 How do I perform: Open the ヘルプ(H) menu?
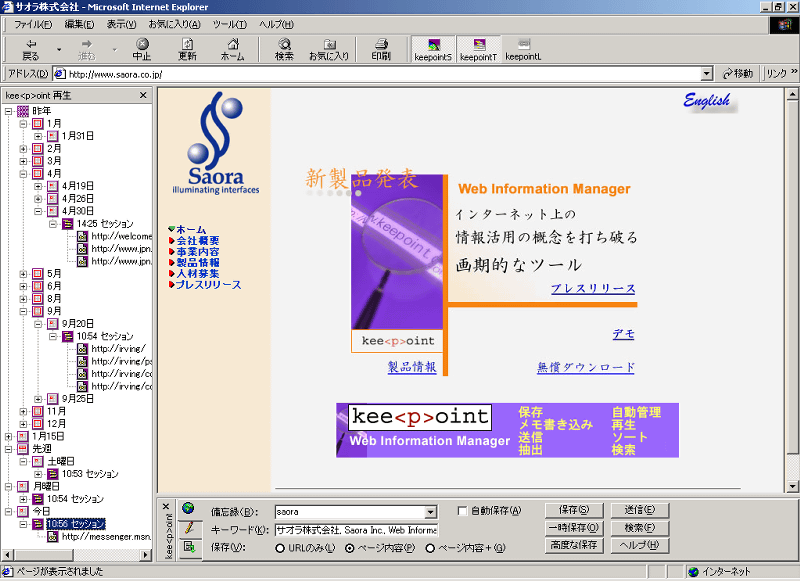pos(276,24)
